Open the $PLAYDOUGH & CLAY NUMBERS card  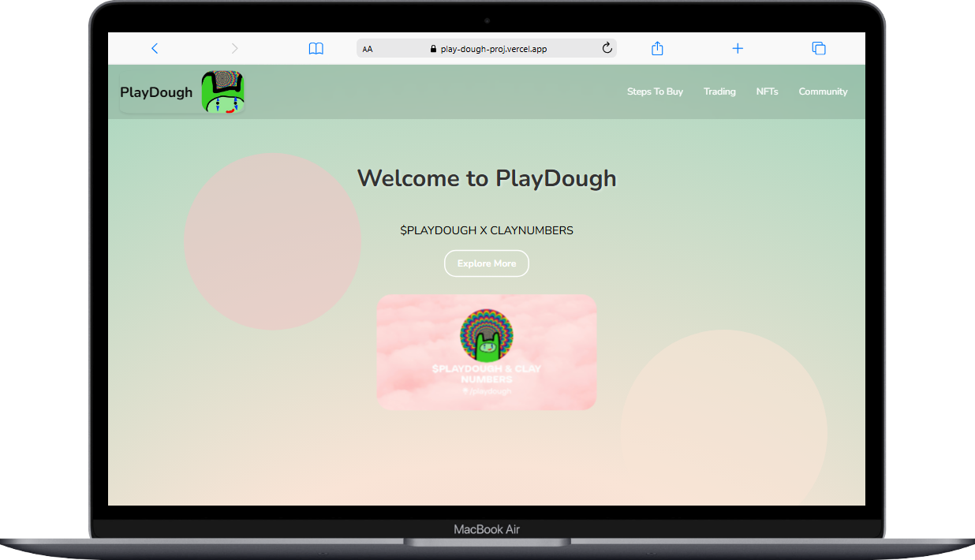(x=486, y=352)
